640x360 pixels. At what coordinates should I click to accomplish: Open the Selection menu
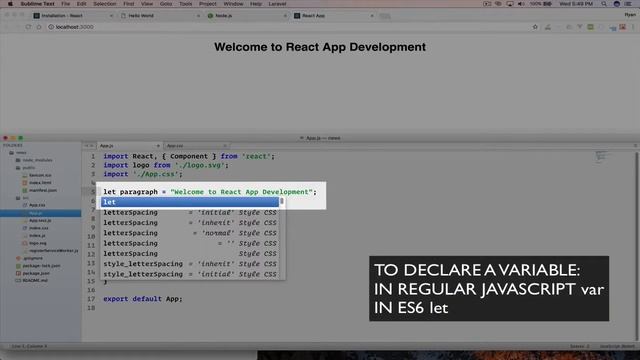(x=104, y=4)
